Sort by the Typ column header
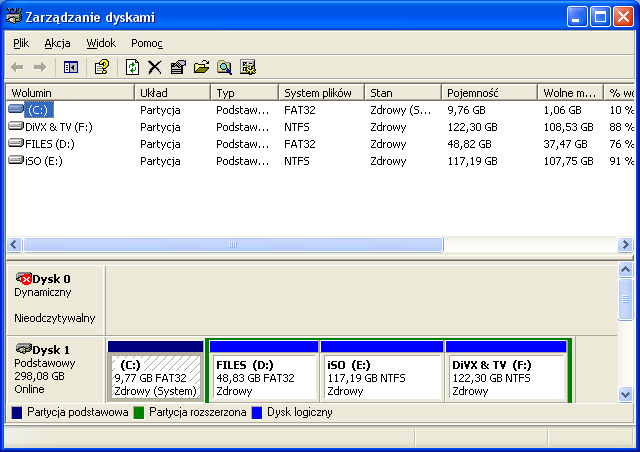Screen dimensions: 640x452 click(x=244, y=93)
